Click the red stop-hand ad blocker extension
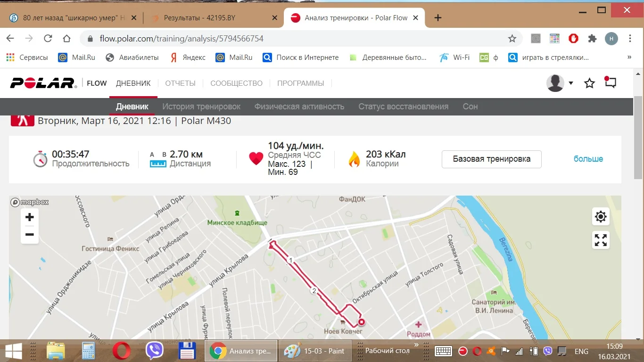This screenshot has height=362, width=644. point(573,39)
